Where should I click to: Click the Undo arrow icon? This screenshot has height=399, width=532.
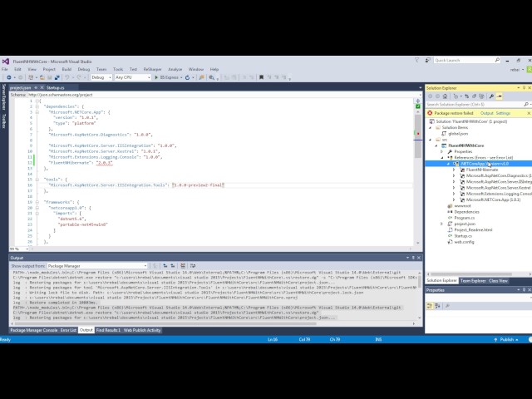click(66, 77)
